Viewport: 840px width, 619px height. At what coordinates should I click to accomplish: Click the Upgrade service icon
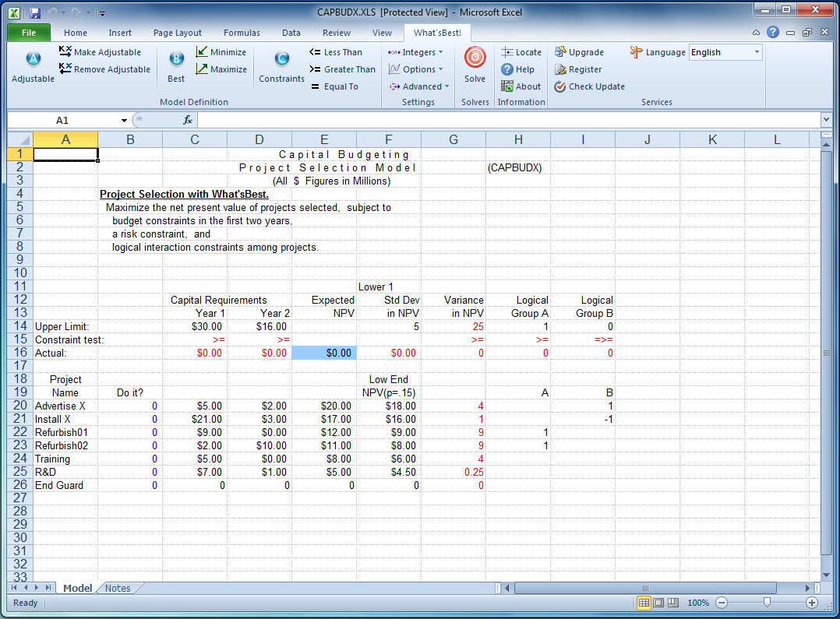[x=560, y=52]
